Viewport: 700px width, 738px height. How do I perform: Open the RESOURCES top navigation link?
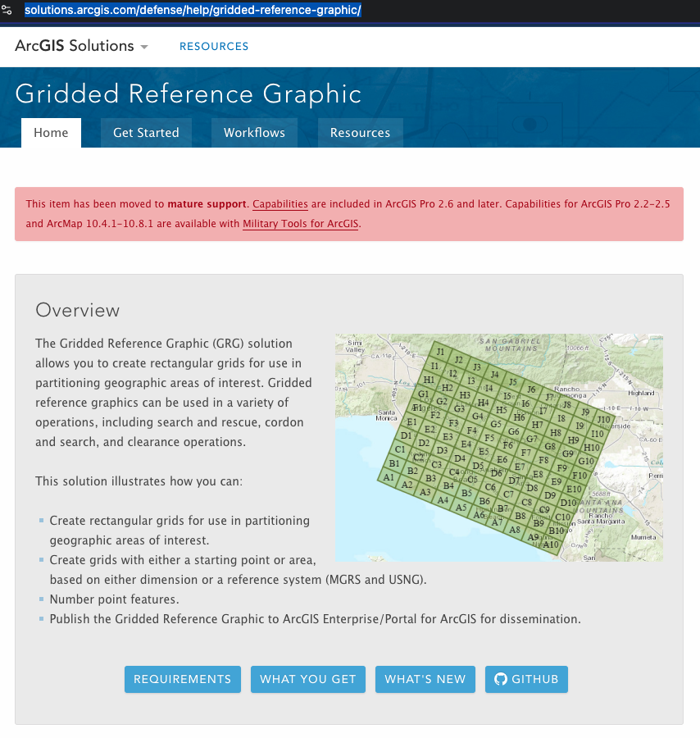(214, 46)
